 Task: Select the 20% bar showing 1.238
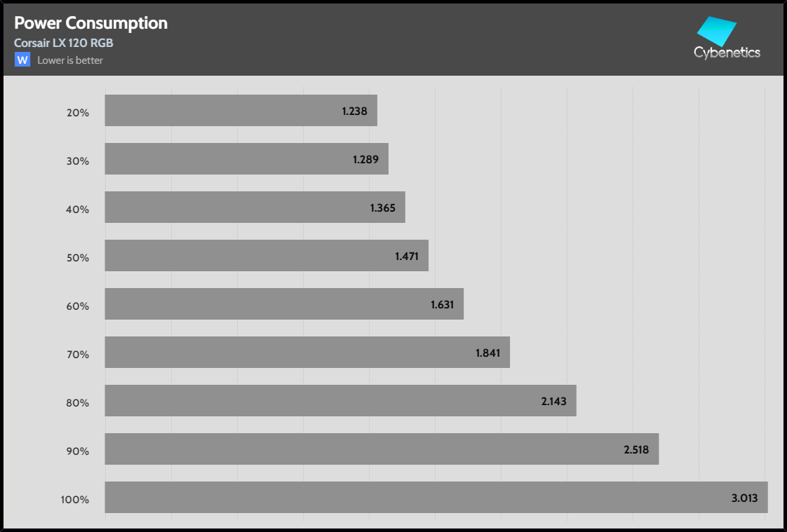click(241, 111)
